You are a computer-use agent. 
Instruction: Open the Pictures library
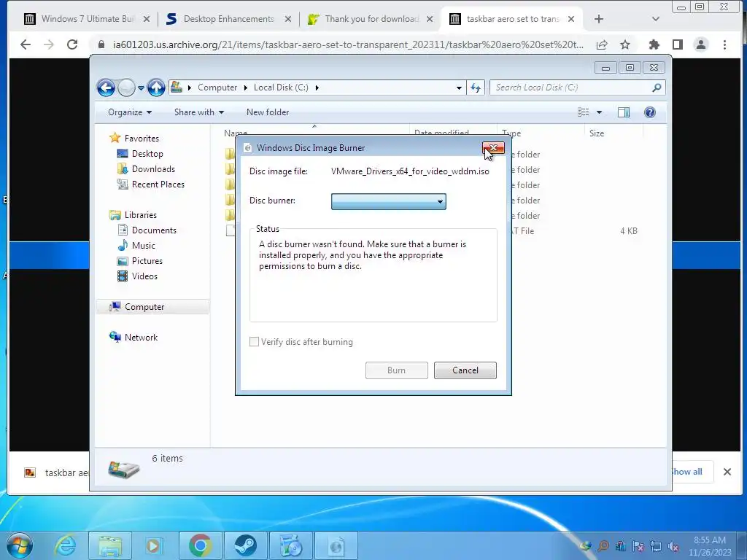point(147,261)
